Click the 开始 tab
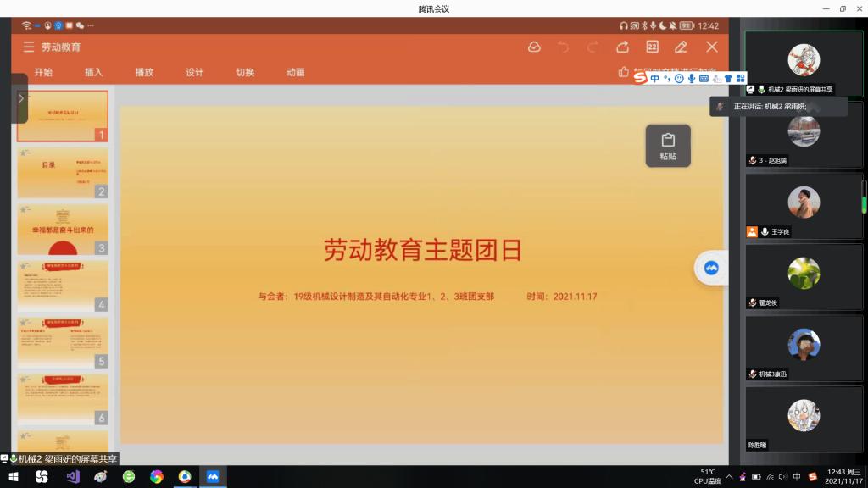This screenshot has height=488, width=868. point(43,73)
